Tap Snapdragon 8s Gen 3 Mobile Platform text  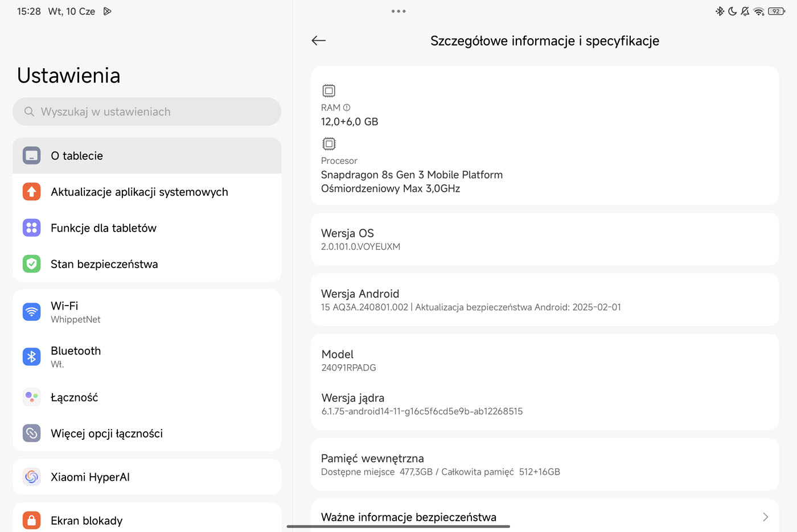click(x=412, y=175)
